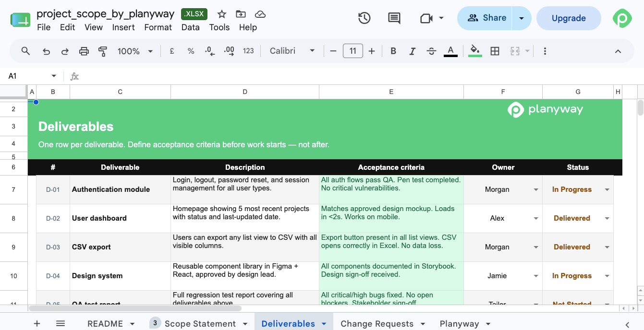This screenshot has width=644, height=330.
Task: Switch to the README sheet tab
Action: 105,324
